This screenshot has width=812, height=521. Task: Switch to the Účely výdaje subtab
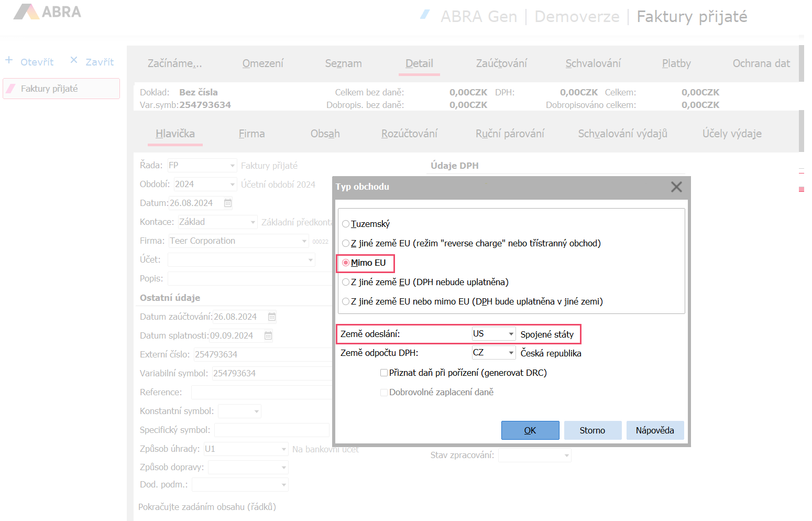click(732, 134)
